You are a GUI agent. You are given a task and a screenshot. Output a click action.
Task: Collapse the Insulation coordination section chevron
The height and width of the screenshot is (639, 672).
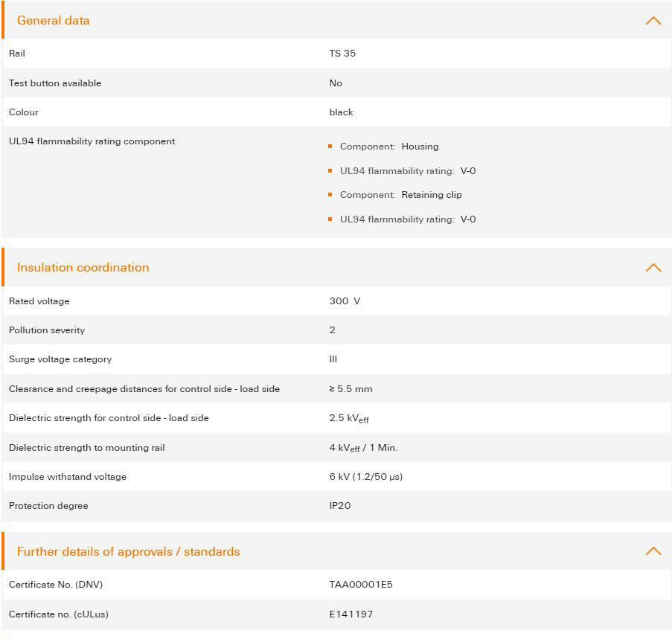pos(653,268)
